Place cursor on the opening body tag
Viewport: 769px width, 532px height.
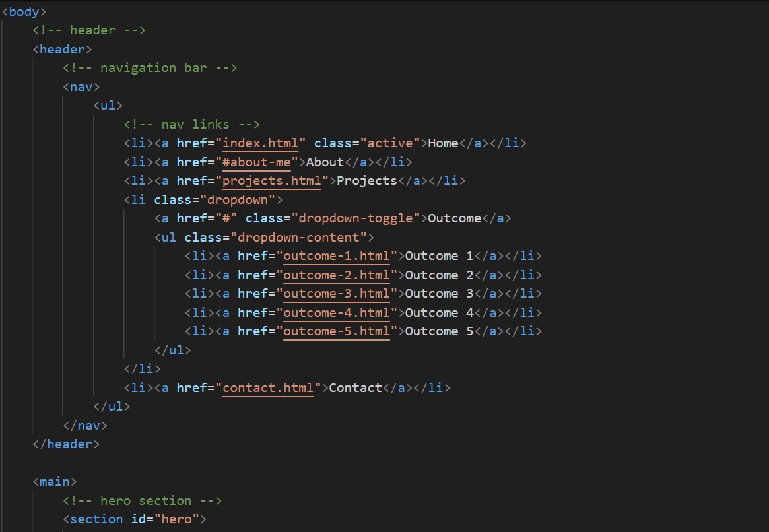click(x=24, y=11)
